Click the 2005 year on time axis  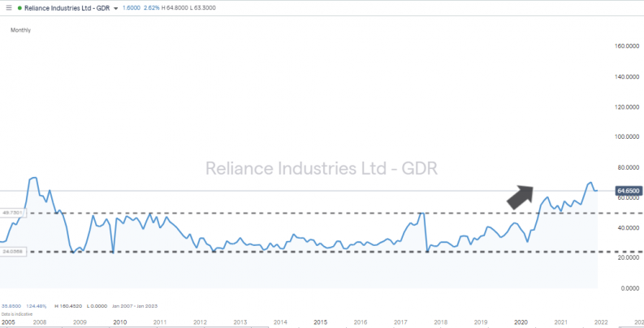(x=8, y=322)
